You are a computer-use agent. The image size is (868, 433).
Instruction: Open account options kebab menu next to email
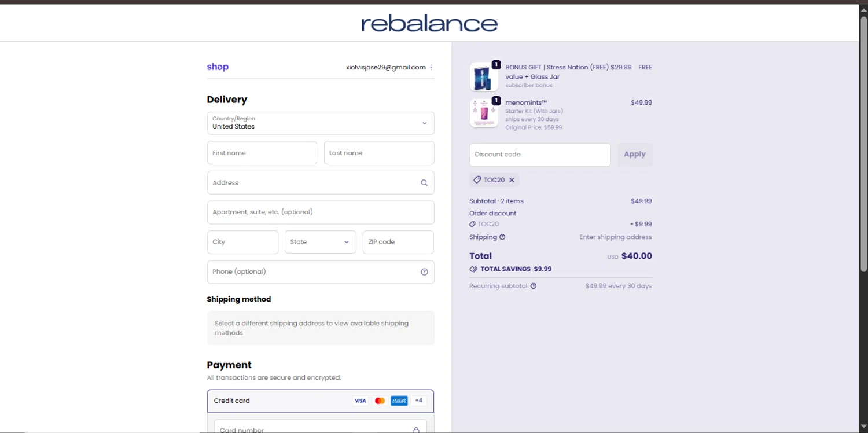tap(431, 67)
